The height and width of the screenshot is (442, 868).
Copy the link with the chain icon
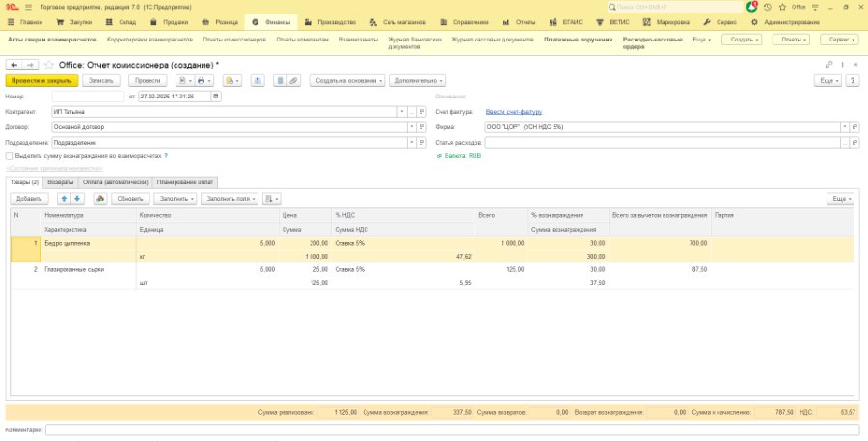[x=828, y=65]
